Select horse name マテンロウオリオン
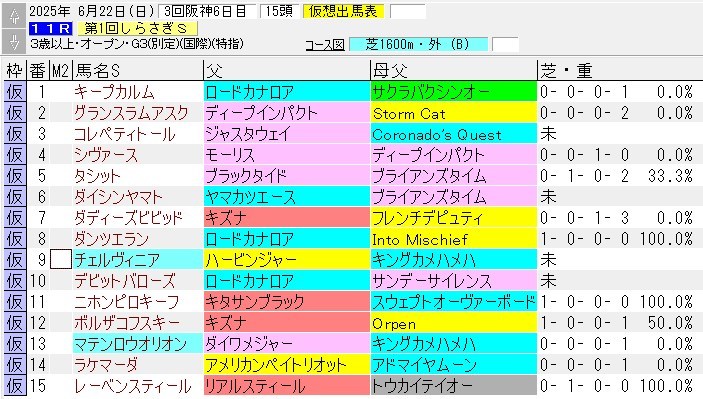Screen dimensions: 703x399 (x=130, y=343)
